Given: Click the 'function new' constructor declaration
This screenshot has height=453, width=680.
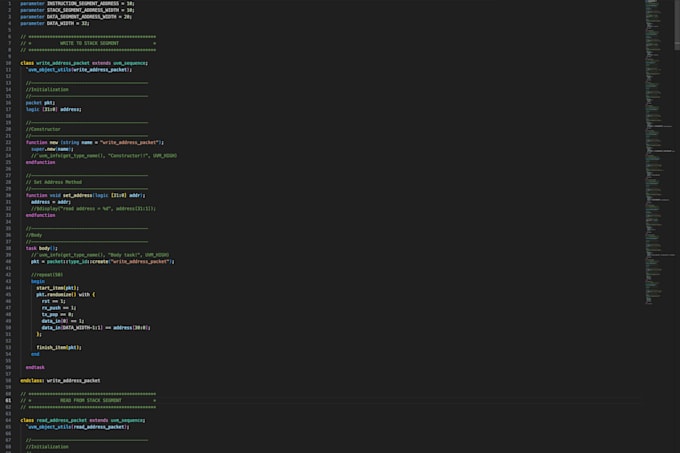Looking at the screenshot, I should pyautogui.click(x=95, y=142).
